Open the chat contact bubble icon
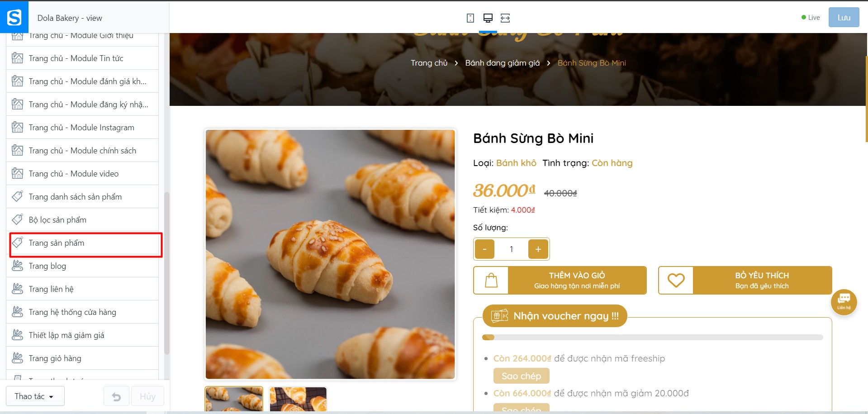The height and width of the screenshot is (414, 868). pyautogui.click(x=844, y=302)
